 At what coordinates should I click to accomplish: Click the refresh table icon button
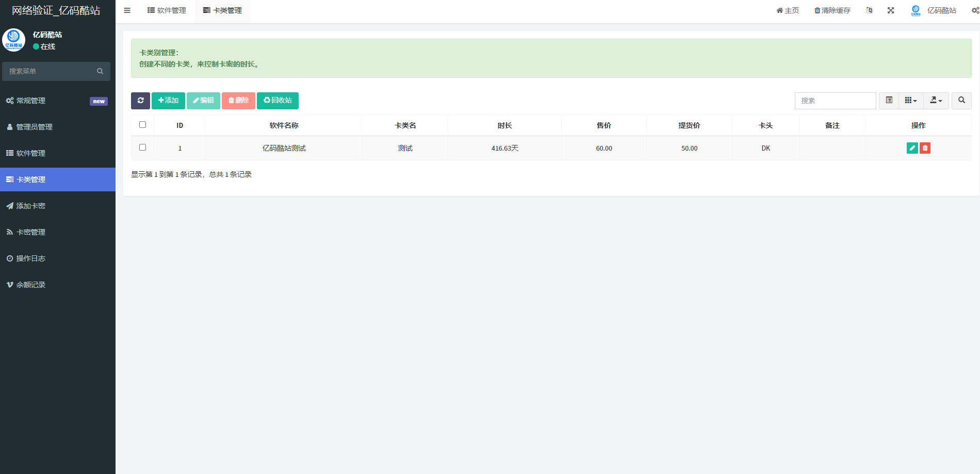coord(140,101)
